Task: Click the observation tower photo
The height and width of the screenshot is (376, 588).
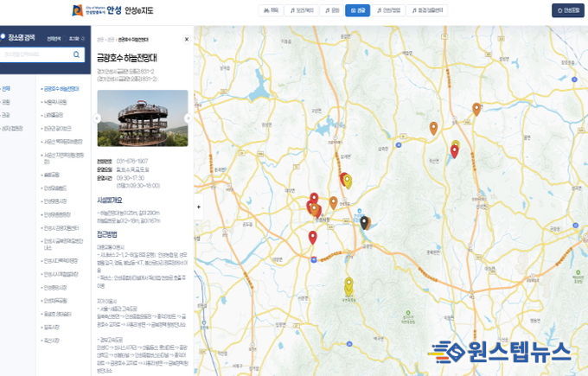Action: (x=142, y=118)
